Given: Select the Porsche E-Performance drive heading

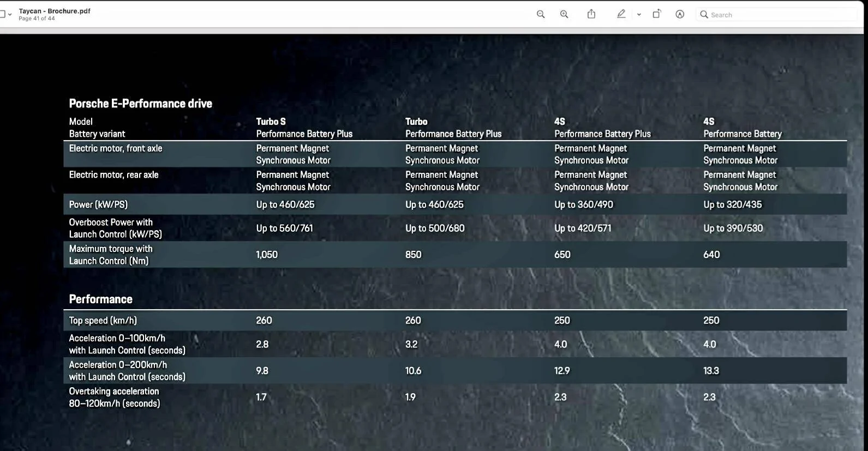Looking at the screenshot, I should 140,104.
